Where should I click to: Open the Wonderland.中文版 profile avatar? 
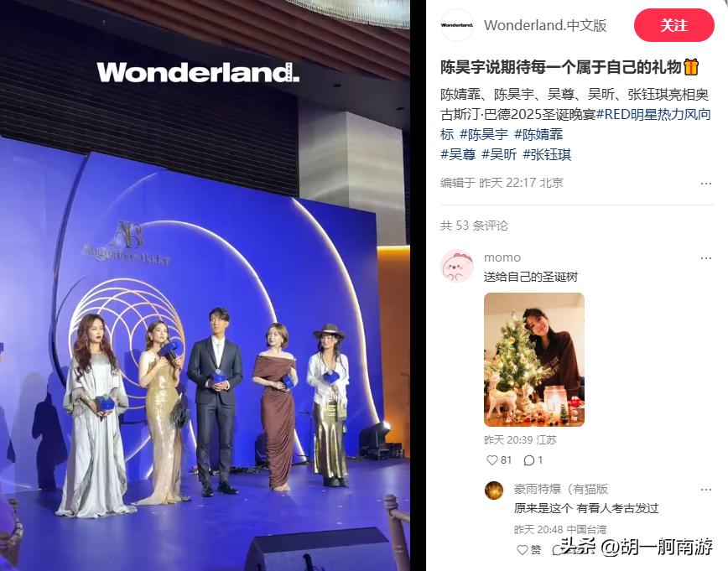pos(457,25)
